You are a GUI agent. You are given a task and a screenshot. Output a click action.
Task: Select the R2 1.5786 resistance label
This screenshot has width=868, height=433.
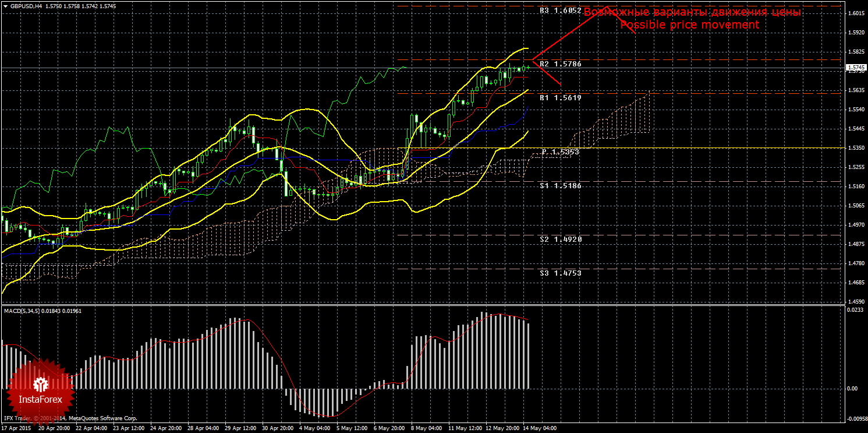click(x=560, y=64)
